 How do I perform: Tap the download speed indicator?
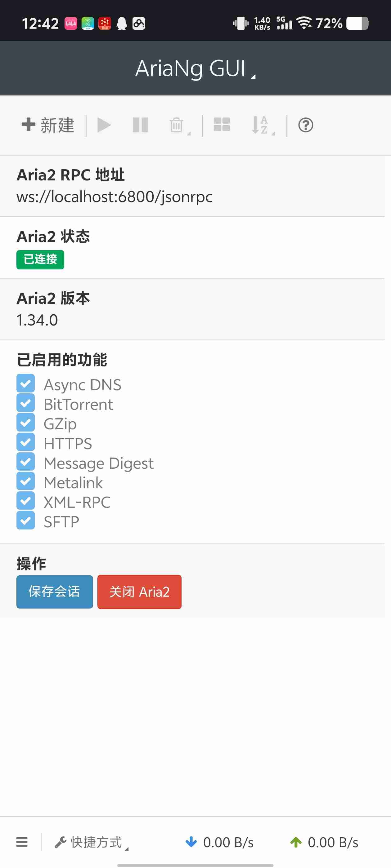click(219, 842)
